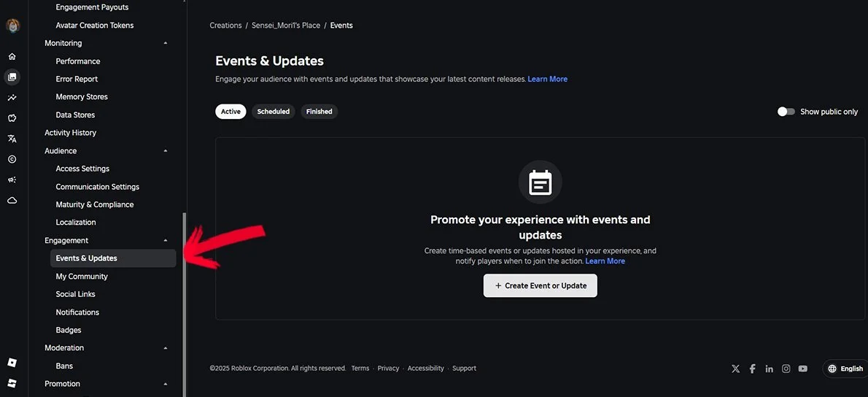Go to Creations breadcrumb
Viewport: 868px width, 397px height.
(226, 26)
